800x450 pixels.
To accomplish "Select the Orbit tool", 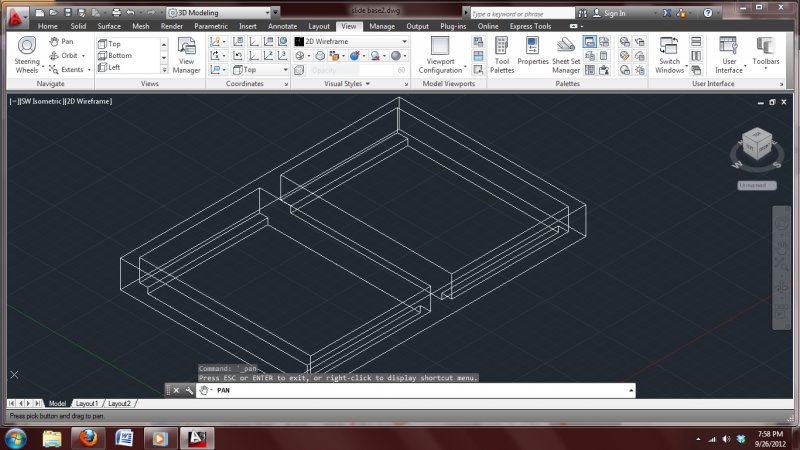I will (x=64, y=55).
